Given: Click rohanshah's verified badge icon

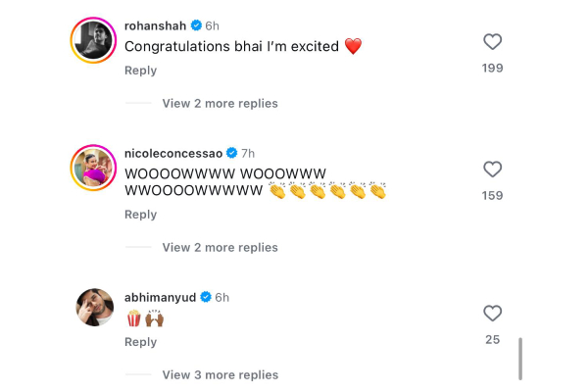Looking at the screenshot, I should [x=196, y=25].
